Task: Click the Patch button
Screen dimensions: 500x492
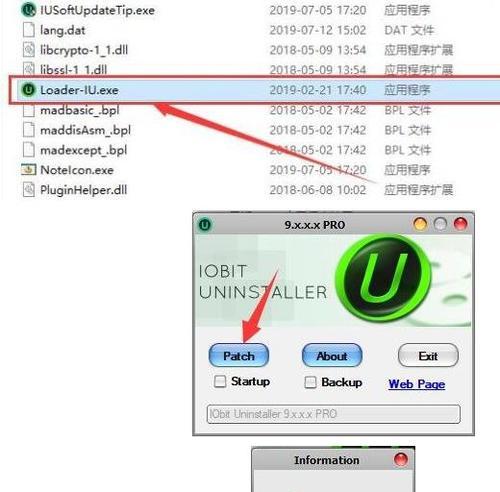Action: coord(239,356)
